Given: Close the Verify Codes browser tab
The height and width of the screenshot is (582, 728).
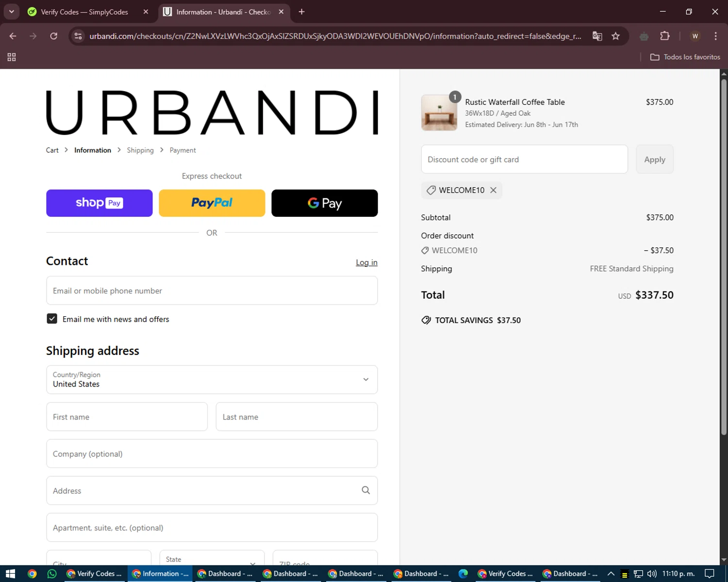Looking at the screenshot, I should pyautogui.click(x=146, y=12).
